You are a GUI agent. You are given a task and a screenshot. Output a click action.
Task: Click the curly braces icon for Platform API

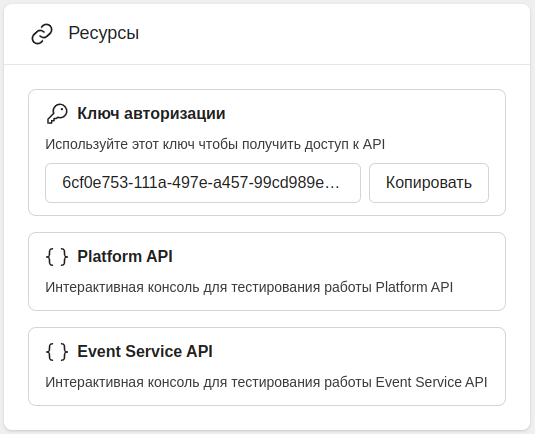[57, 257]
